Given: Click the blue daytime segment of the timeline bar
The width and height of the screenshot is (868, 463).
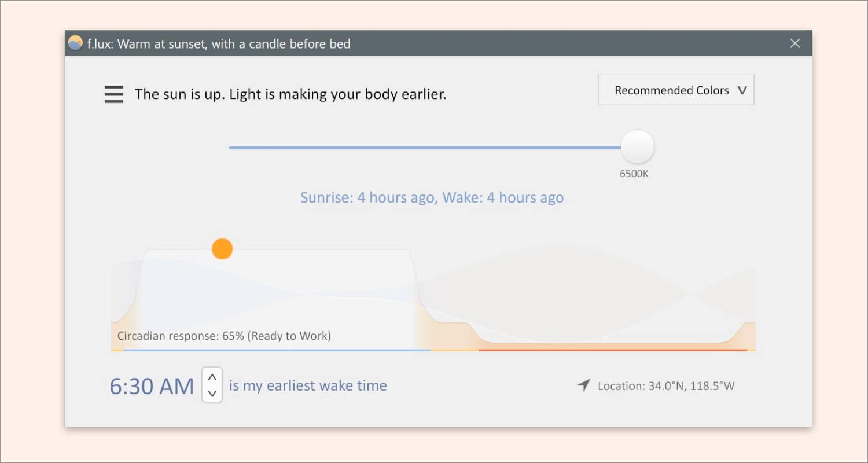Looking at the screenshot, I should (277, 350).
